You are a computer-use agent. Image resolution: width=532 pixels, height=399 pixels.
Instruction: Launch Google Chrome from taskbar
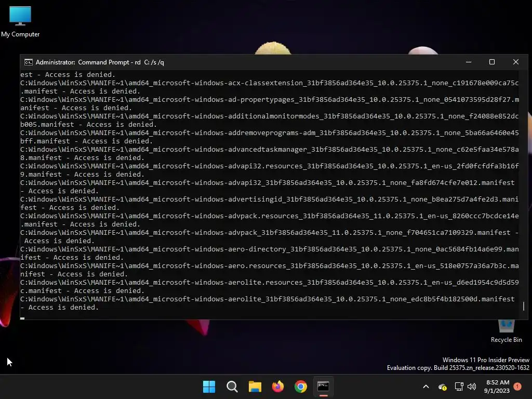point(301,387)
